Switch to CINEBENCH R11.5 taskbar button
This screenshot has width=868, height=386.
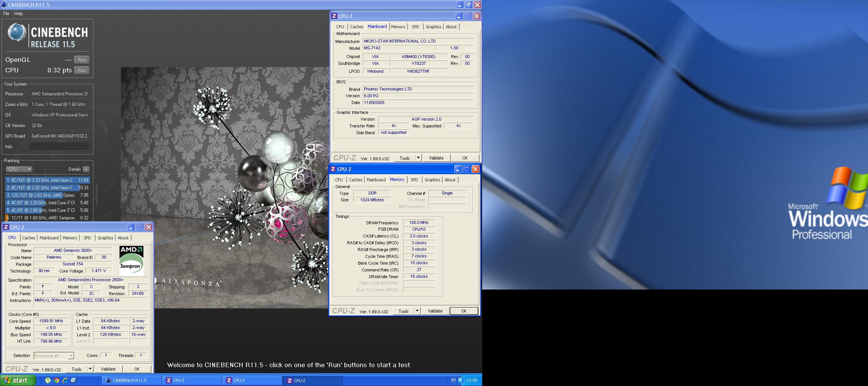point(131,380)
